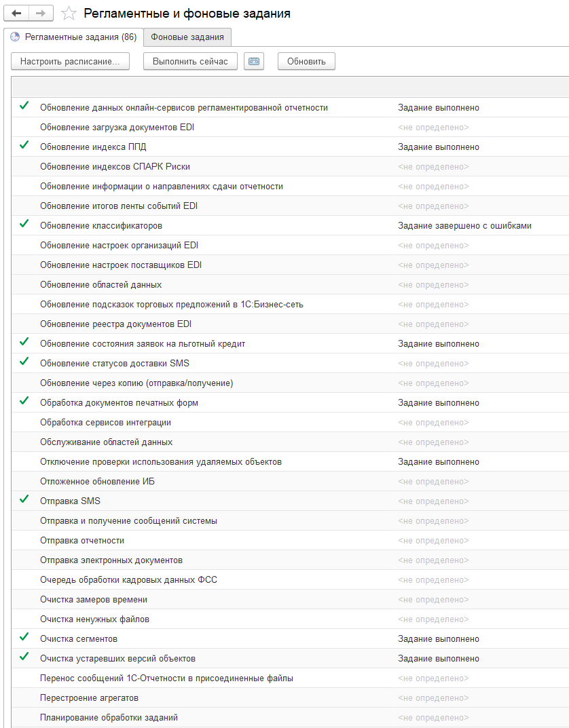The image size is (569, 728).
Task: Click the Обновить button
Action: pyautogui.click(x=306, y=61)
